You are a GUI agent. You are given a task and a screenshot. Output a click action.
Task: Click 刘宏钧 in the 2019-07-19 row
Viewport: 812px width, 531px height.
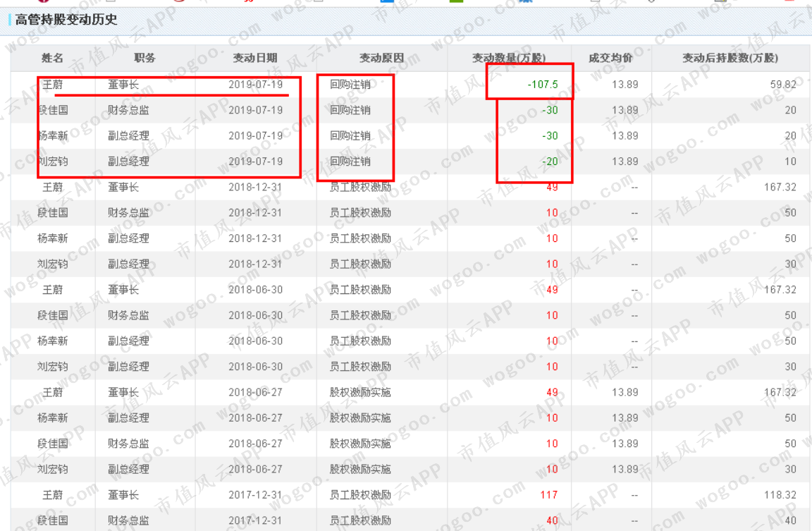pos(52,161)
